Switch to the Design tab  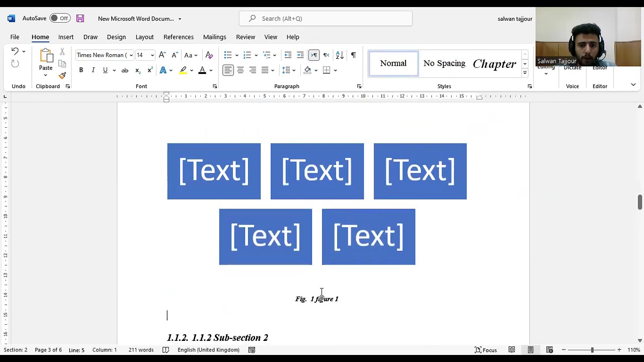coord(116,37)
